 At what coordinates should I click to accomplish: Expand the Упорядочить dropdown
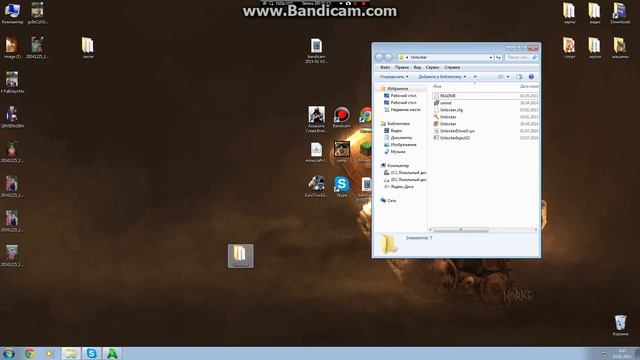pos(394,77)
